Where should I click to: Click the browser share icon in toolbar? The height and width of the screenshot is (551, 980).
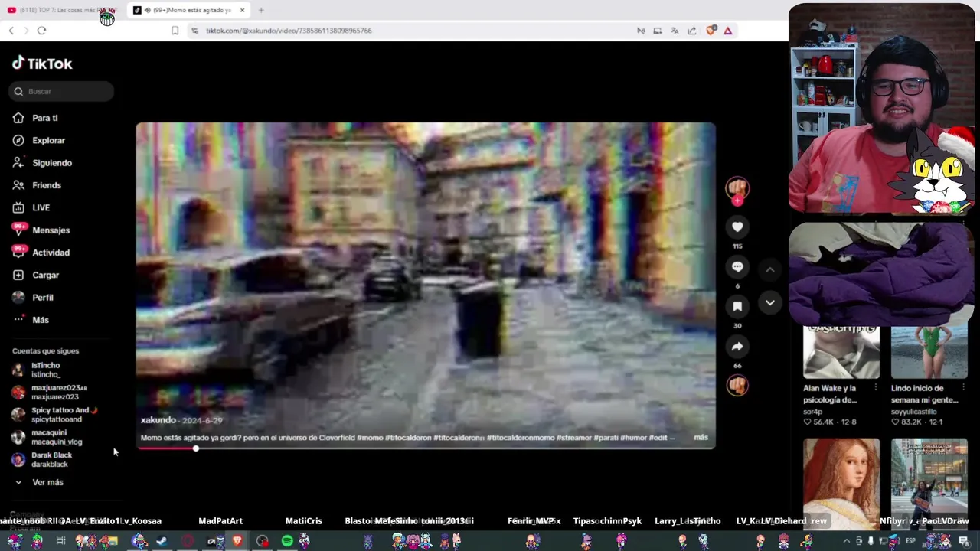coord(692,31)
